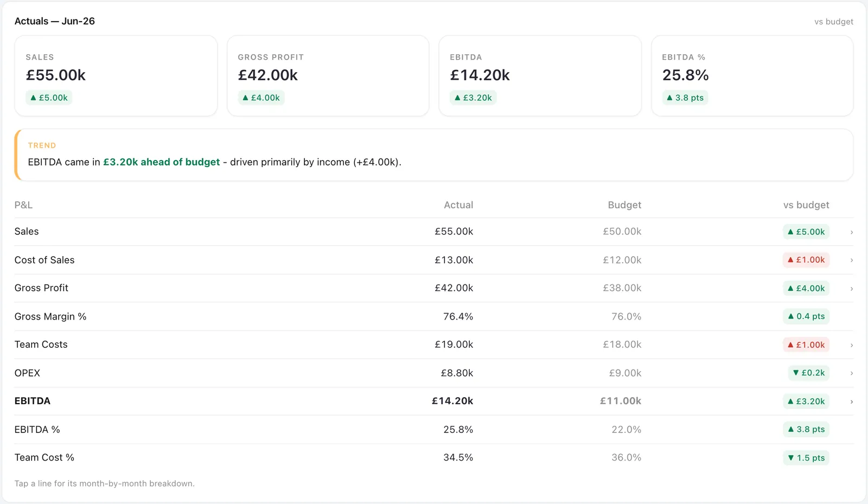
Task: Click the 3.8 pts badge in EBITDA % table row
Action: point(806,429)
